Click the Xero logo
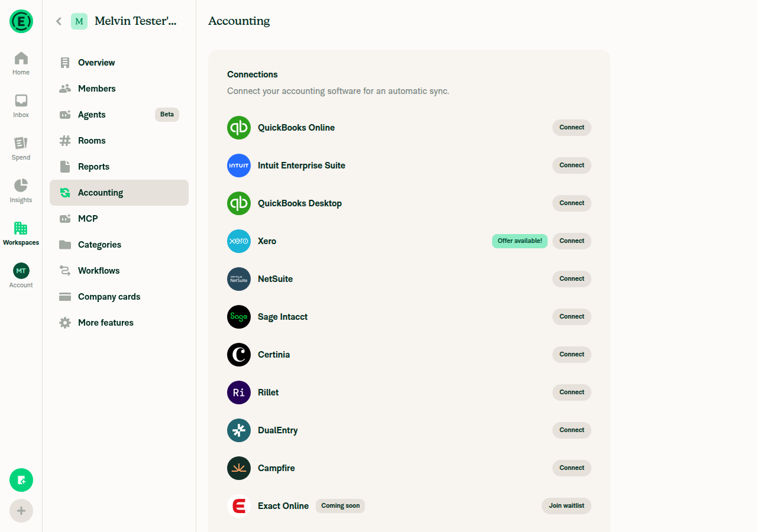 coord(239,241)
